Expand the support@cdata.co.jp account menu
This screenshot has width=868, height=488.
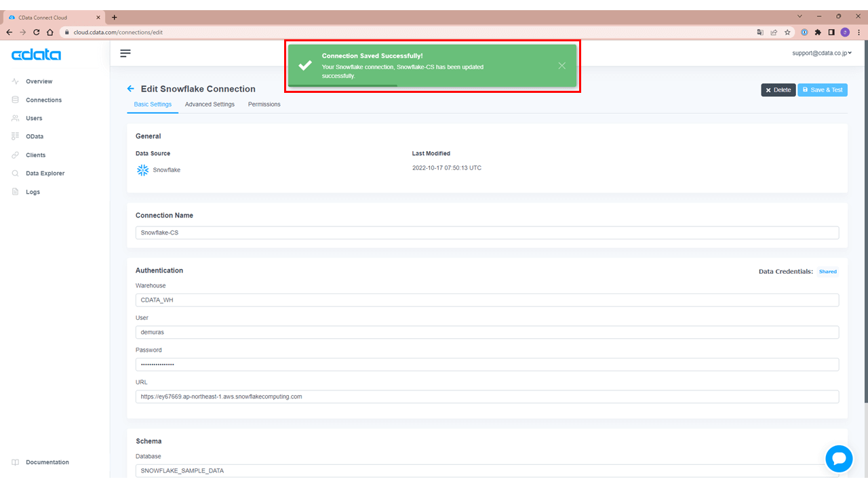(x=822, y=53)
